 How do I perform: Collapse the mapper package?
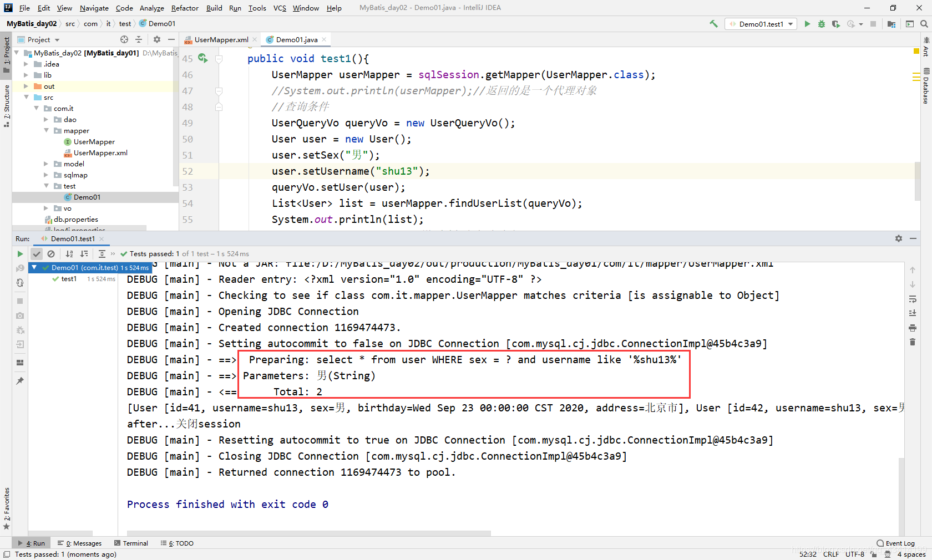click(46, 130)
